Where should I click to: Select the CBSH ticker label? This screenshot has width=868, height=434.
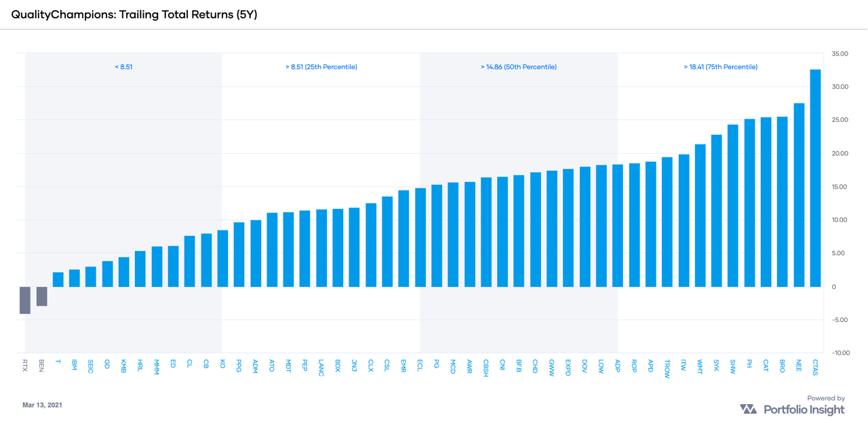[x=486, y=368]
